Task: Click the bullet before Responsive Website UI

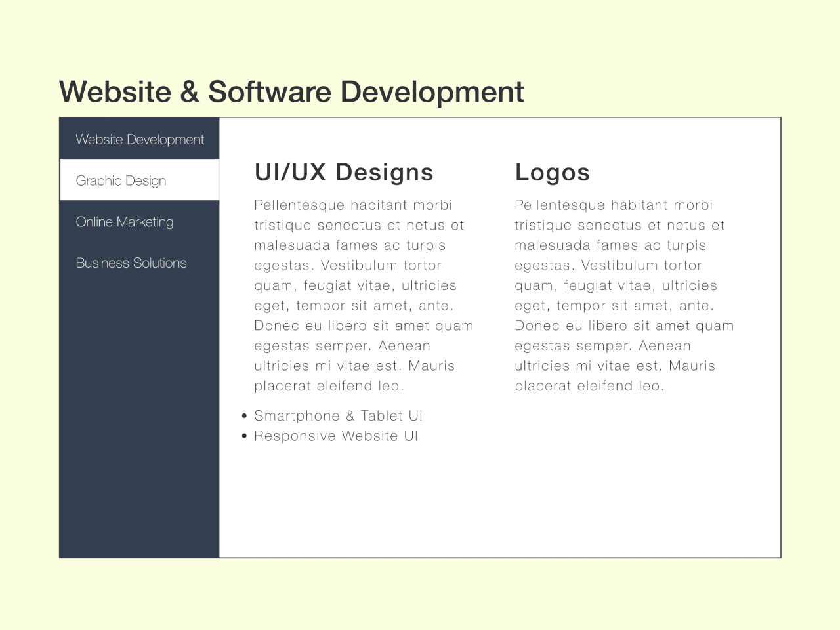Action: tap(244, 436)
